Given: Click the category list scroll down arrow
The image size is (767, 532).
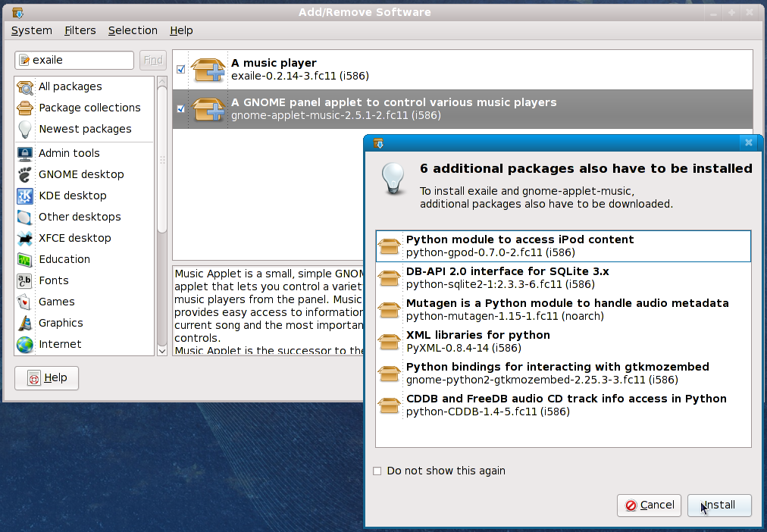Looking at the screenshot, I should coord(162,350).
